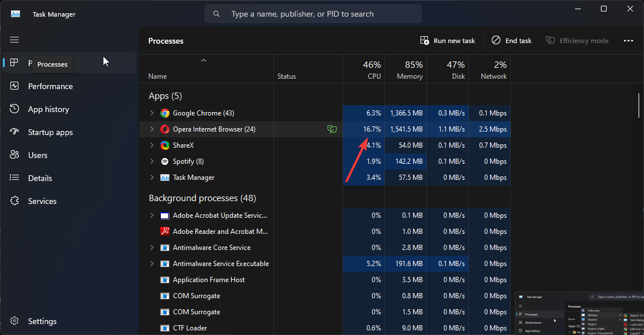Expand the Task Manager process group

(152, 177)
